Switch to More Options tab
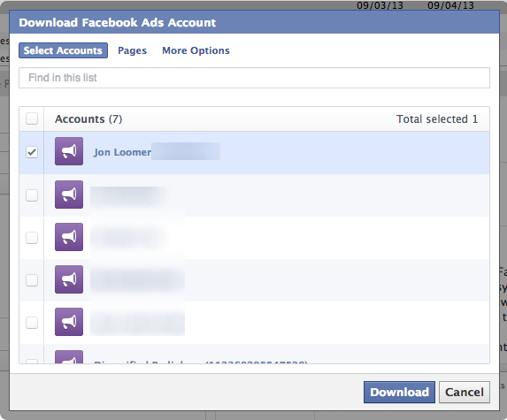Image resolution: width=507 pixels, height=420 pixels. coord(196,50)
